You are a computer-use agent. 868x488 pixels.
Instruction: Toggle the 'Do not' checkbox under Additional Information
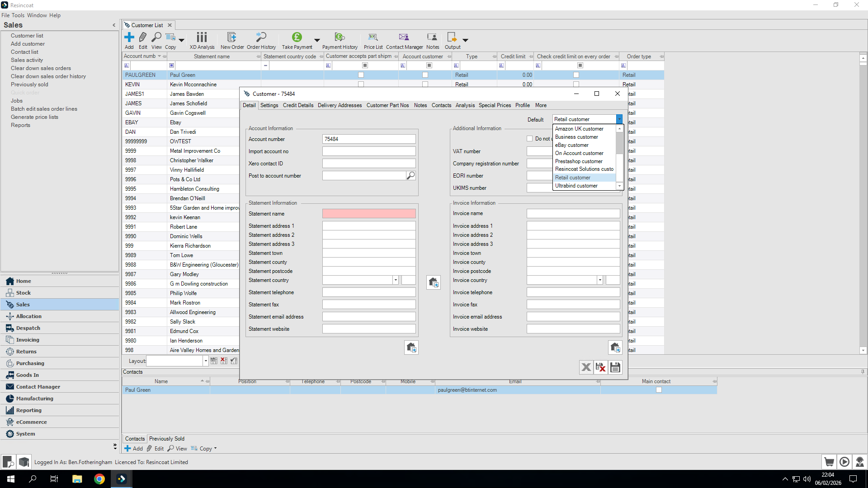529,139
